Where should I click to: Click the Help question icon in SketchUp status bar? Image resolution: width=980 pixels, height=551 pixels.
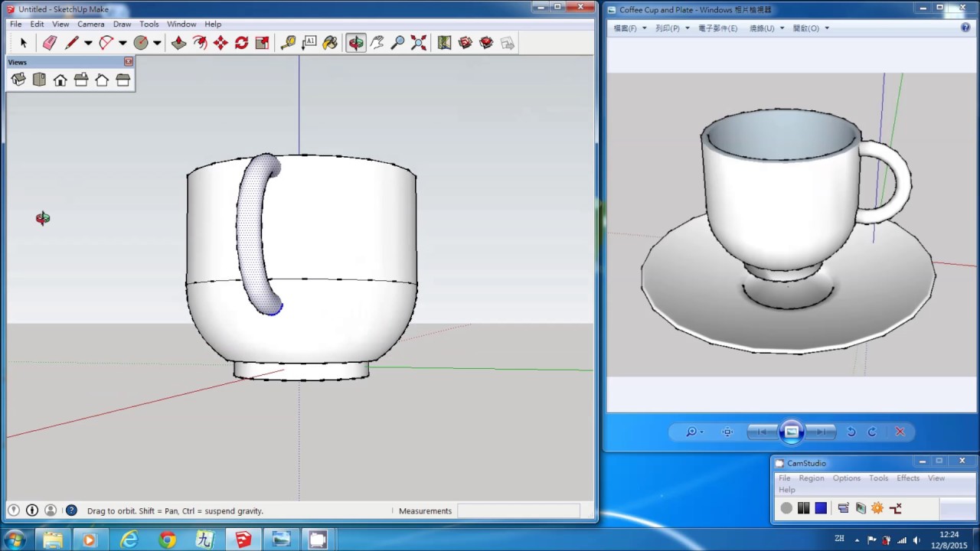pos(71,510)
